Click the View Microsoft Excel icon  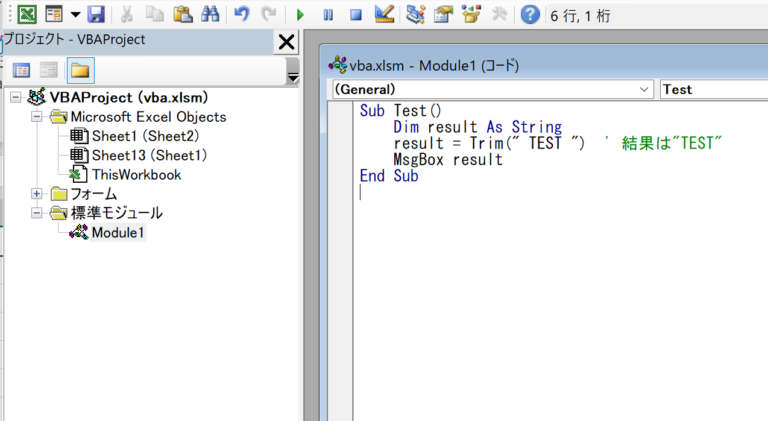27,15
